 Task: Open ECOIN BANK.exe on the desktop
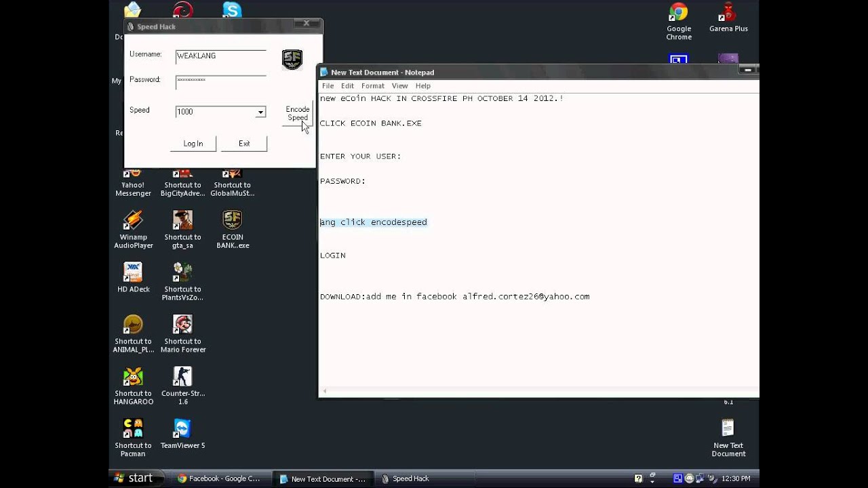coord(233,225)
